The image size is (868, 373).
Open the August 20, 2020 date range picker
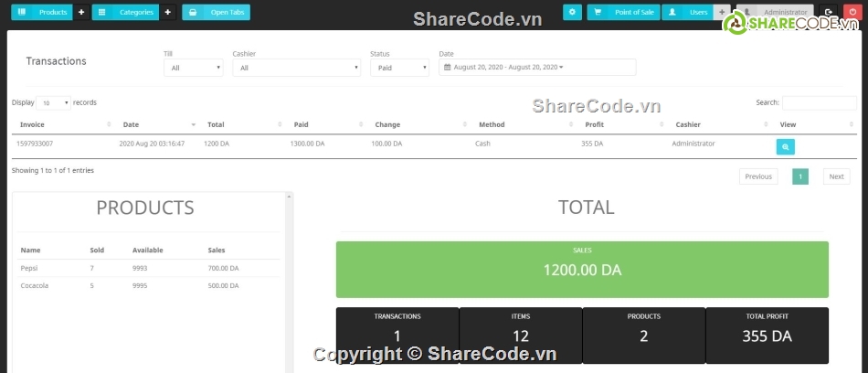point(537,67)
